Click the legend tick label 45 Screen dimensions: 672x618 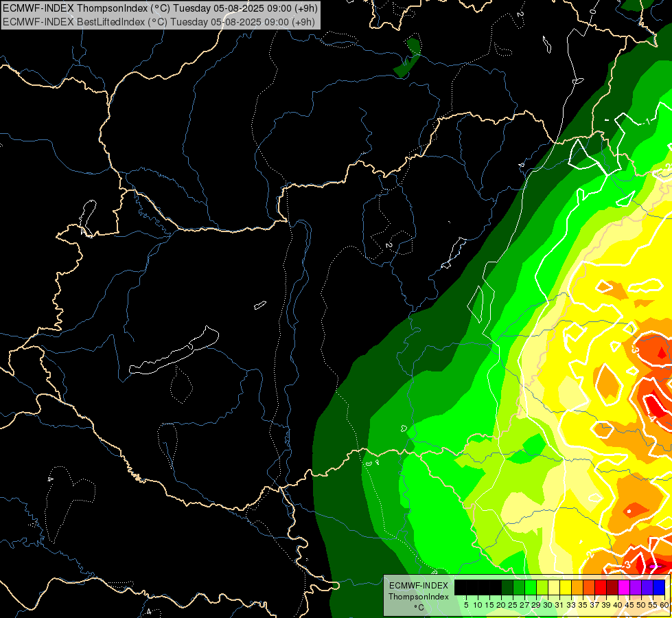pyautogui.click(x=630, y=605)
